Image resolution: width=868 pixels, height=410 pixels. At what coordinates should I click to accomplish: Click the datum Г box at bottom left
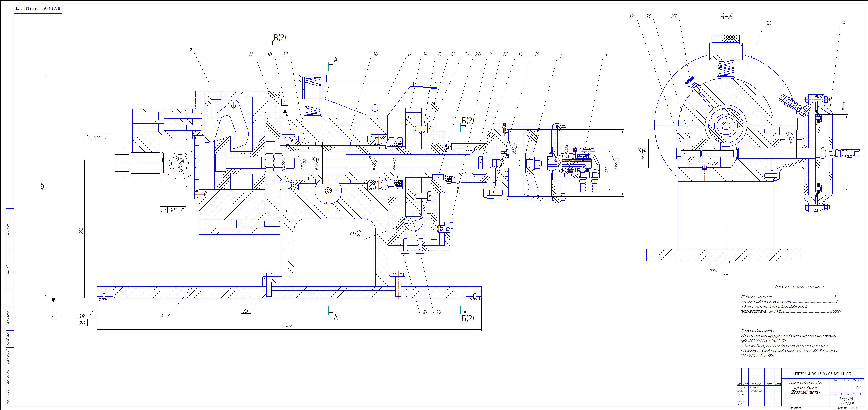pos(53,316)
